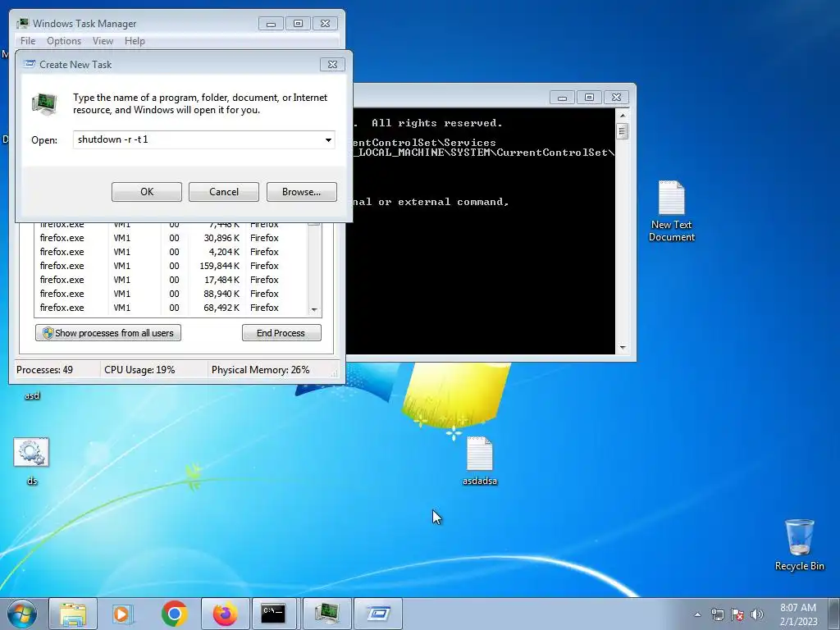Click Task Manager title bar icon
This screenshot has height=630, width=840.
coord(22,24)
